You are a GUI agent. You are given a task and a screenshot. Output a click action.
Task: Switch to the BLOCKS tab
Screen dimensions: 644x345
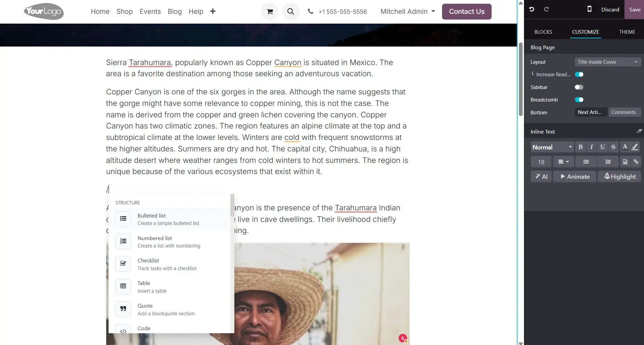click(543, 32)
